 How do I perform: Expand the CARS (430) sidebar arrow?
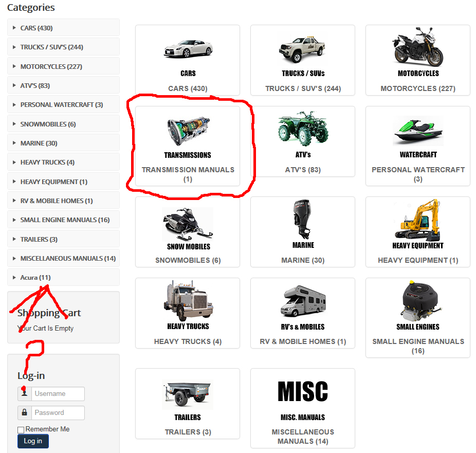click(x=14, y=28)
